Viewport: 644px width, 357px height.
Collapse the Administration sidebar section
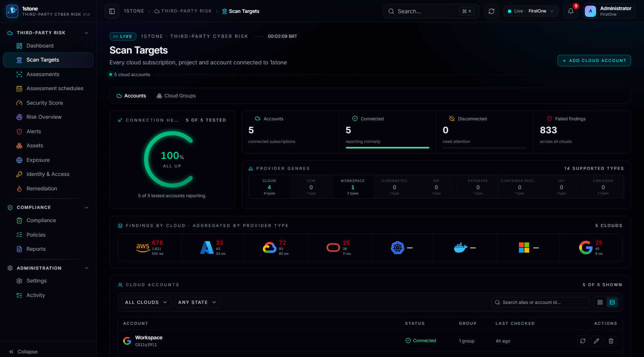(x=87, y=268)
